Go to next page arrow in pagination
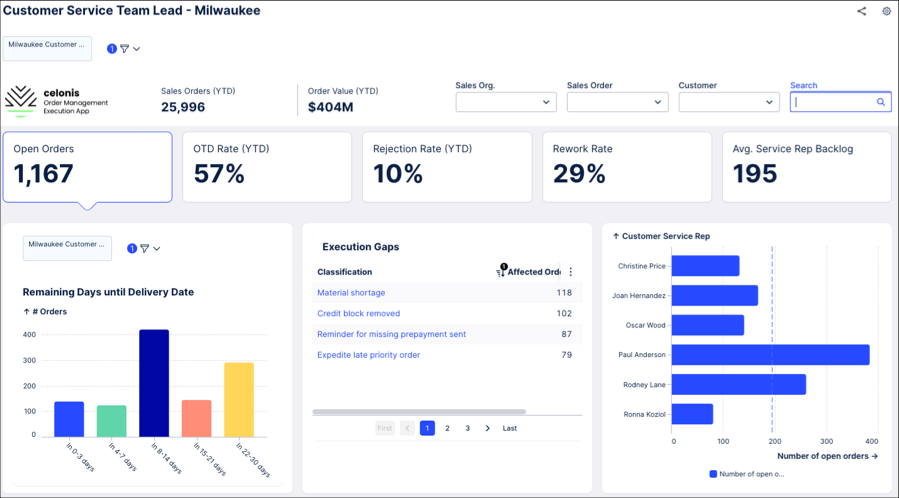This screenshot has height=498, width=899. coord(487,428)
